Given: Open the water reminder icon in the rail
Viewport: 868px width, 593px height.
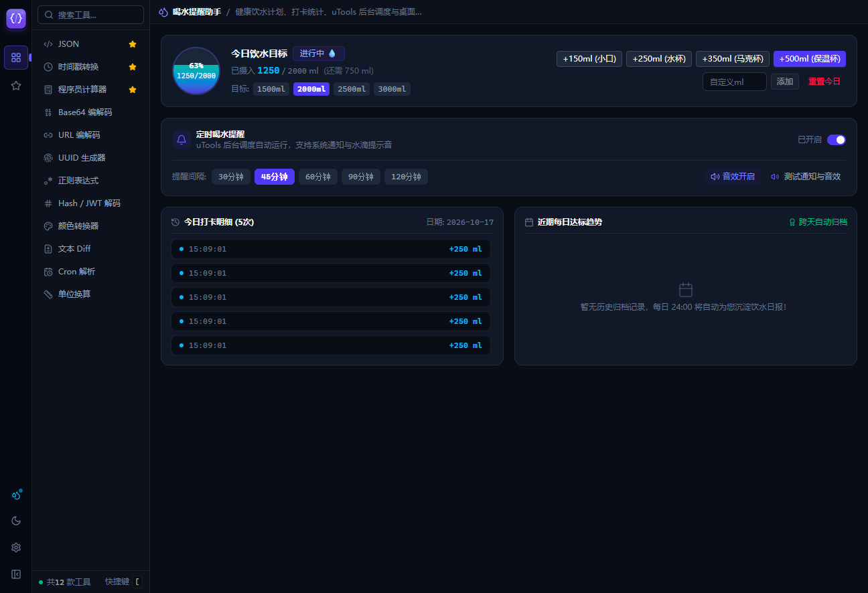Looking at the screenshot, I should (x=16, y=495).
